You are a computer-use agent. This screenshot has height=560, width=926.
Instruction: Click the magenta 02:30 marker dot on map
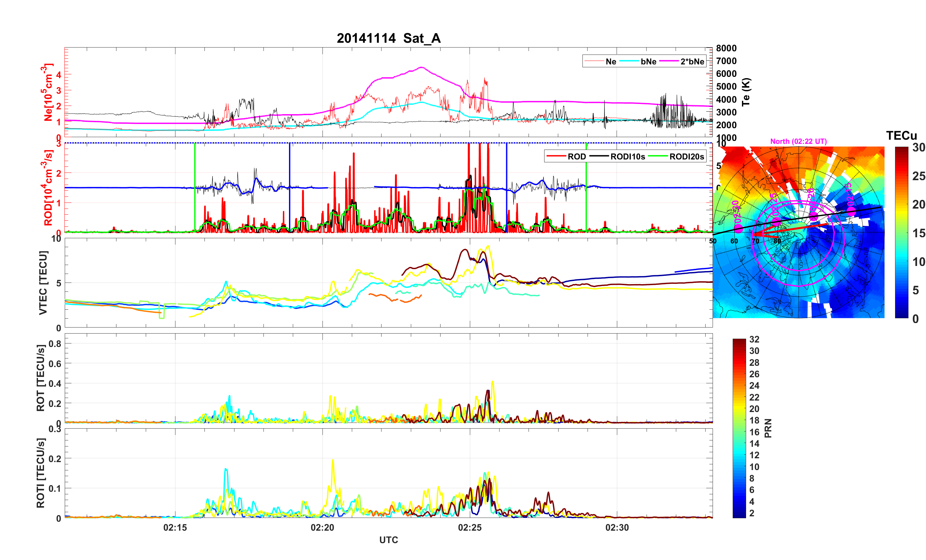738,229
